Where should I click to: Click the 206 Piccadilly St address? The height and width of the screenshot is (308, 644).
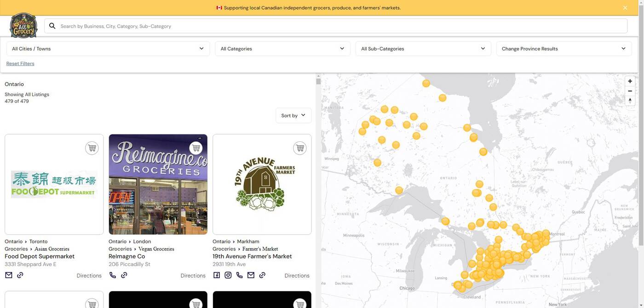click(129, 264)
